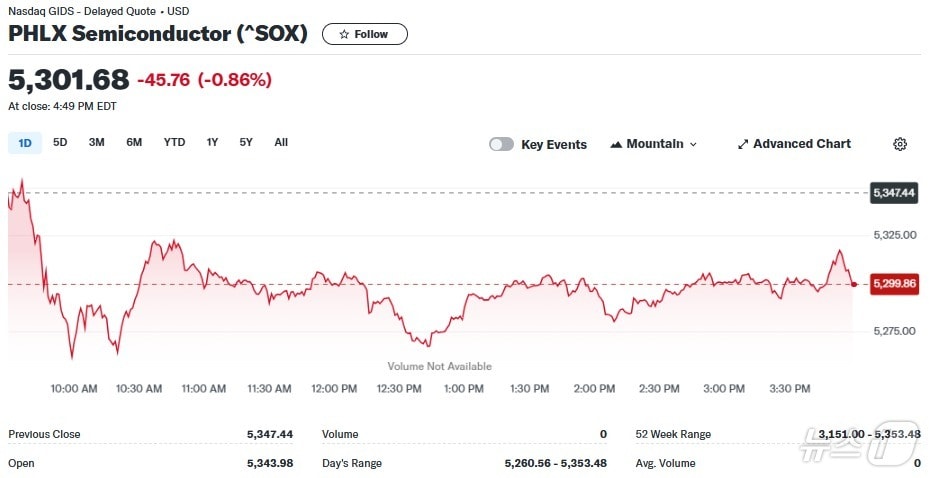The height and width of the screenshot is (478, 929).
Task: Toggle the Key Events switch
Action: pyautogui.click(x=501, y=144)
